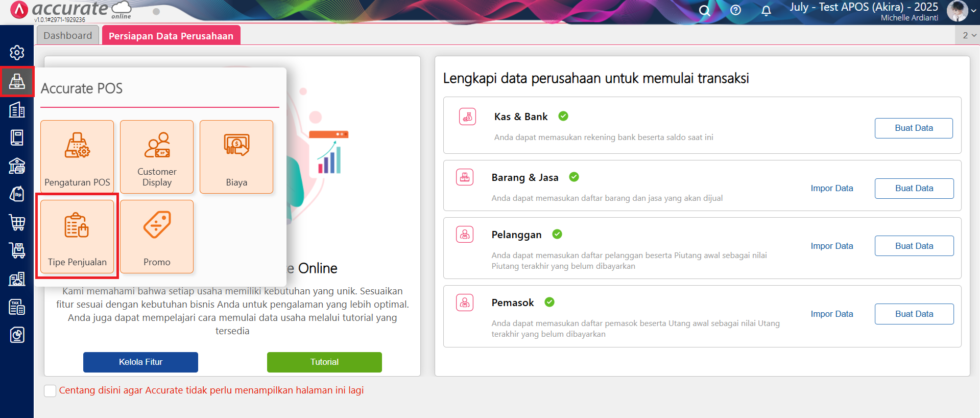This screenshot has height=418, width=980.
Task: Open the help question mark icon
Action: 735,10
